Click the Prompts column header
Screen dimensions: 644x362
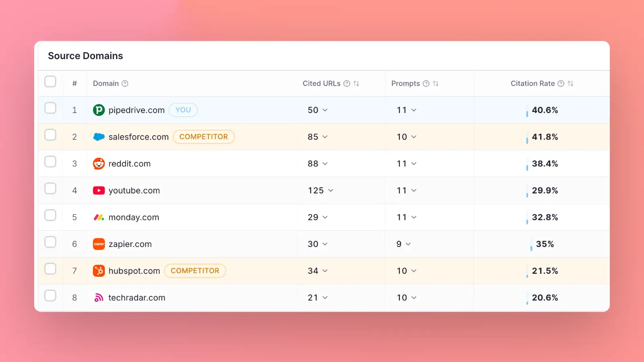[x=405, y=84]
